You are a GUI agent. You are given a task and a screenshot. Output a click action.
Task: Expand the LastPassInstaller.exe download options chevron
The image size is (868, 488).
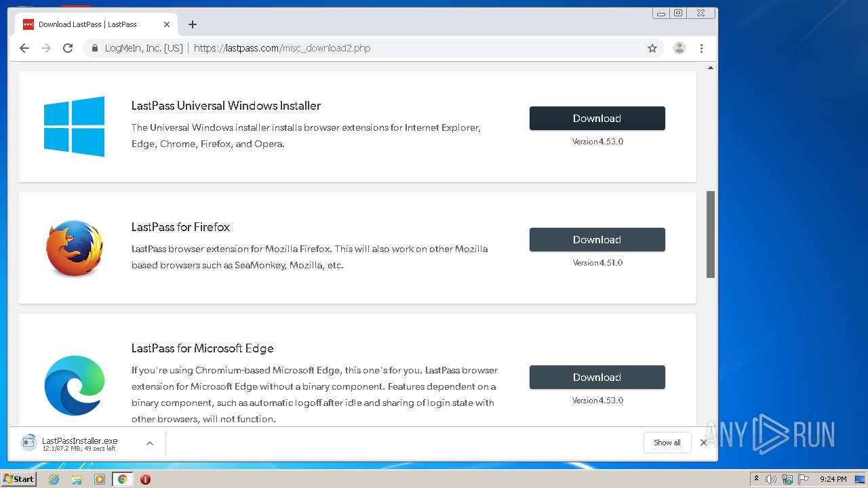150,443
